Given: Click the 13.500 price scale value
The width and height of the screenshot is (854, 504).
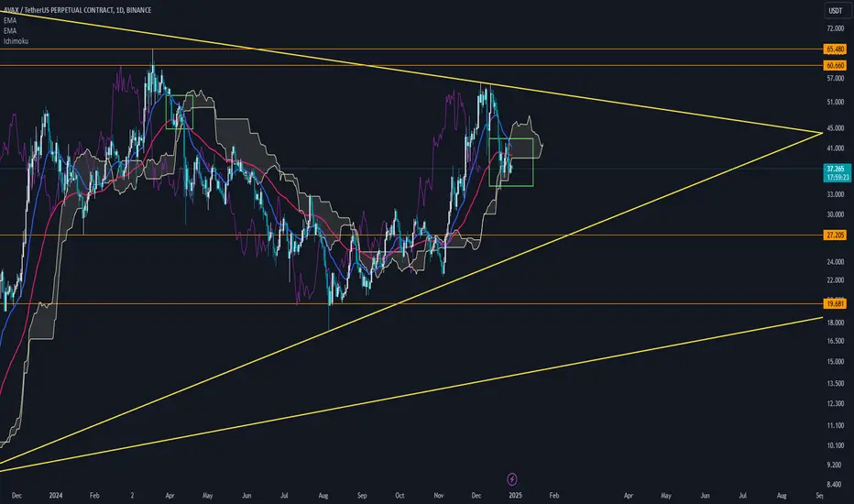Looking at the screenshot, I should 835,384.
